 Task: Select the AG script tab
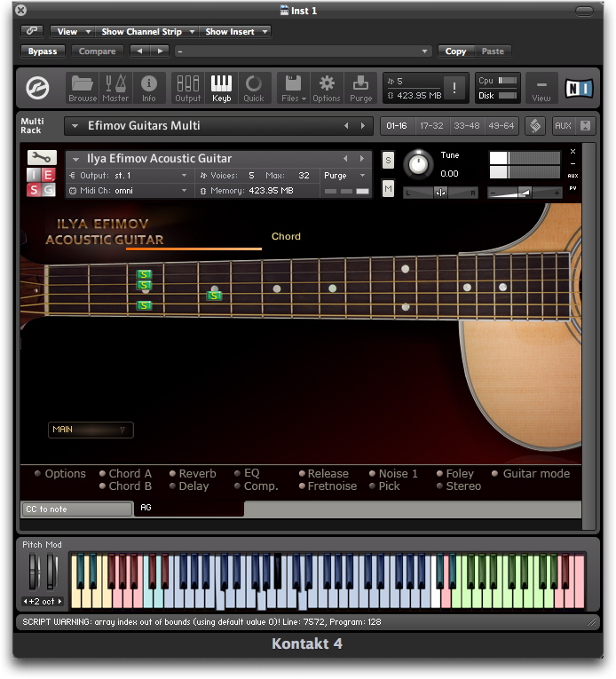point(189,508)
